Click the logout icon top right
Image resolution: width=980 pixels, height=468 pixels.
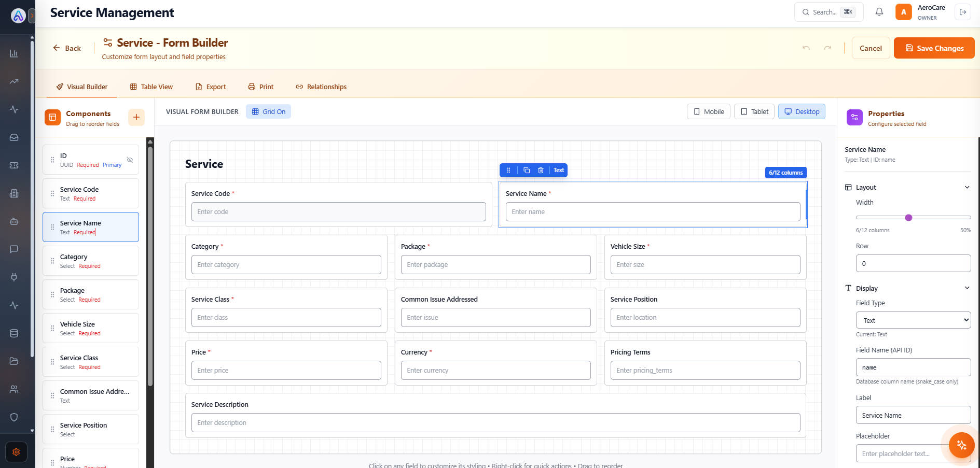963,11
